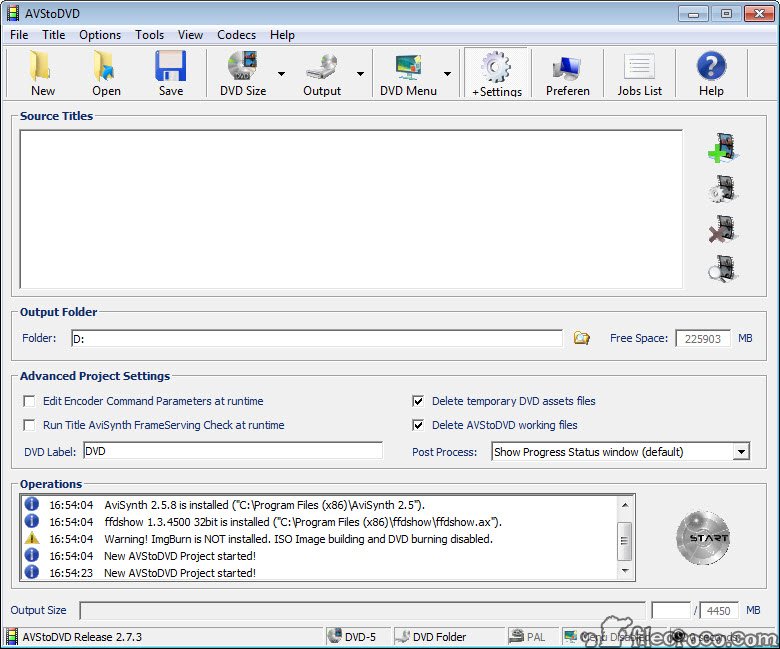
Task: Uncheck Delete AVStoDVD working files
Action: click(x=418, y=425)
